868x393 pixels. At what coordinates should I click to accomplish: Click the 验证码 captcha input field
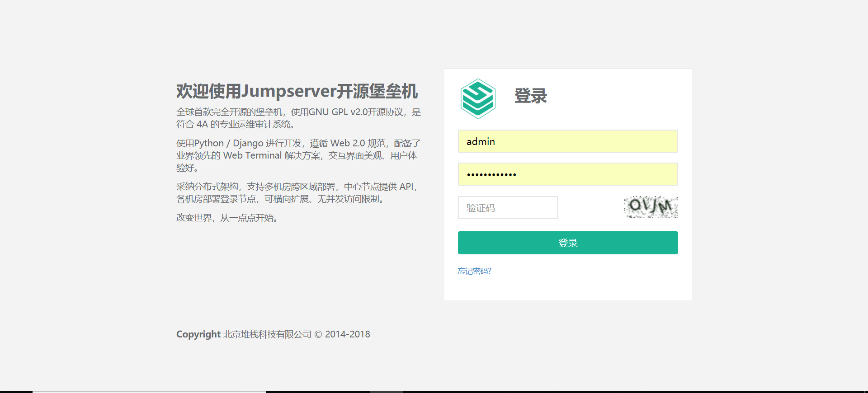(508, 208)
